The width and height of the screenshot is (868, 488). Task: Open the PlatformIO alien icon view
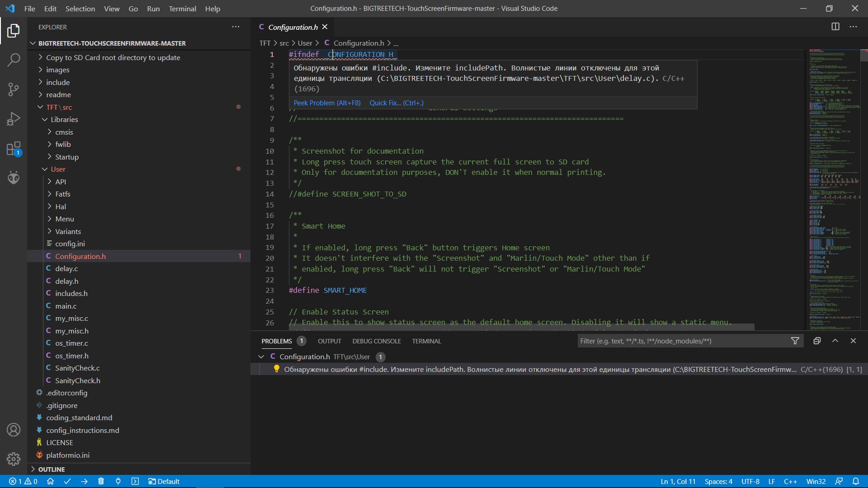tap(14, 178)
